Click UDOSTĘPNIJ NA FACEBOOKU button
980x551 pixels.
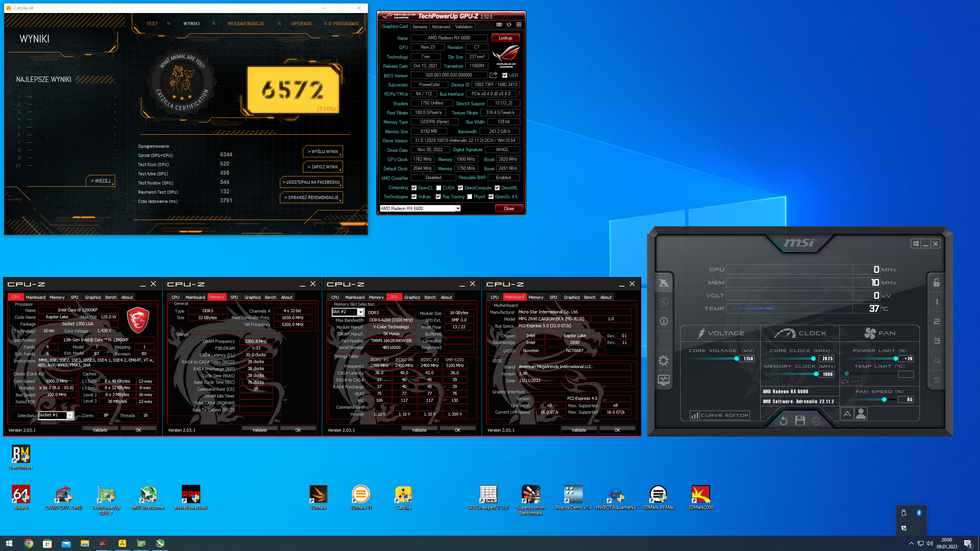click(311, 182)
